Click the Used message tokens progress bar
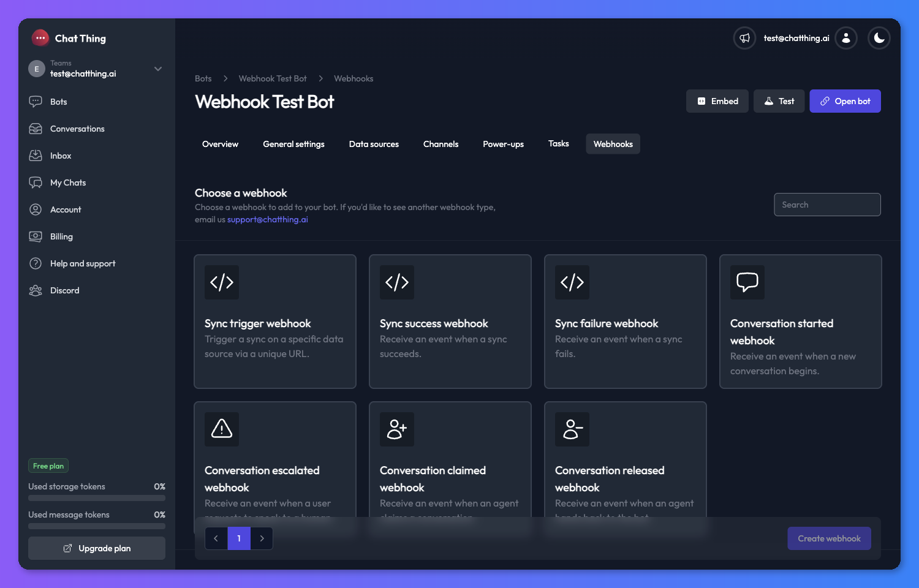The image size is (919, 588). tap(97, 526)
